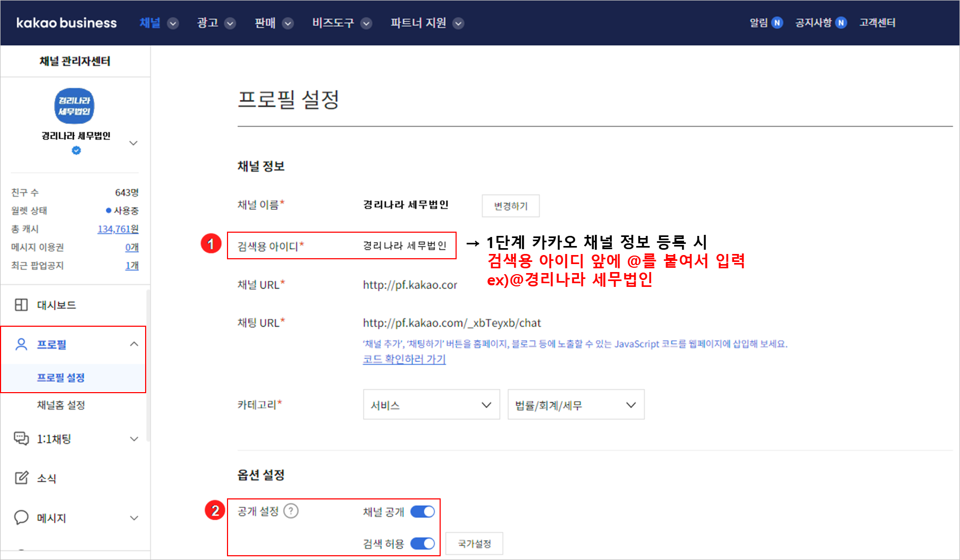Open the 공개 설정 help question icon
This screenshot has height=560, width=960.
click(x=291, y=511)
